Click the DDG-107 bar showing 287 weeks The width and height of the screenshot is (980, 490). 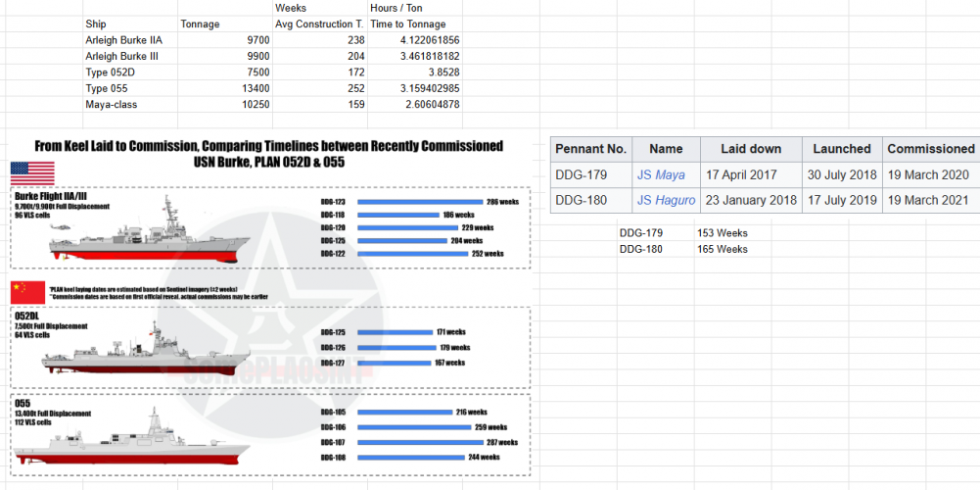click(x=420, y=442)
